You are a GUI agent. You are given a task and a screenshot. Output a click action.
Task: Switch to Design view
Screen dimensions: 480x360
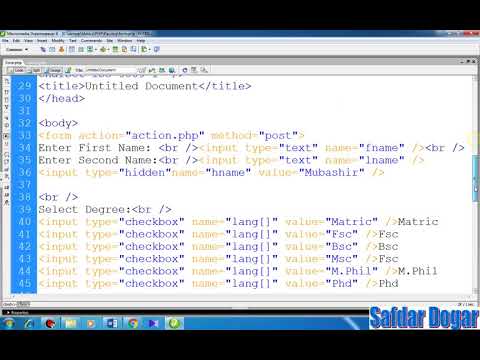pyautogui.click(x=53, y=70)
